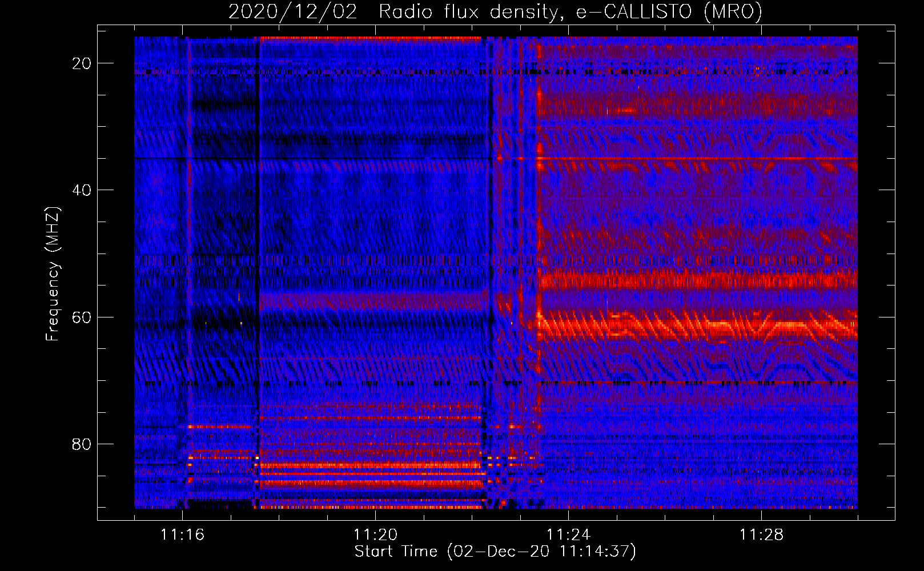The width and height of the screenshot is (924, 571).
Task: Click the 20 MHz frequency tick label
Action: 82,63
